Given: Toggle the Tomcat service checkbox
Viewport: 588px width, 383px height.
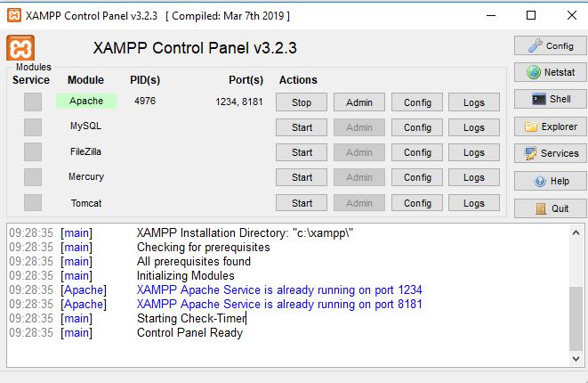Looking at the screenshot, I should coord(33,203).
